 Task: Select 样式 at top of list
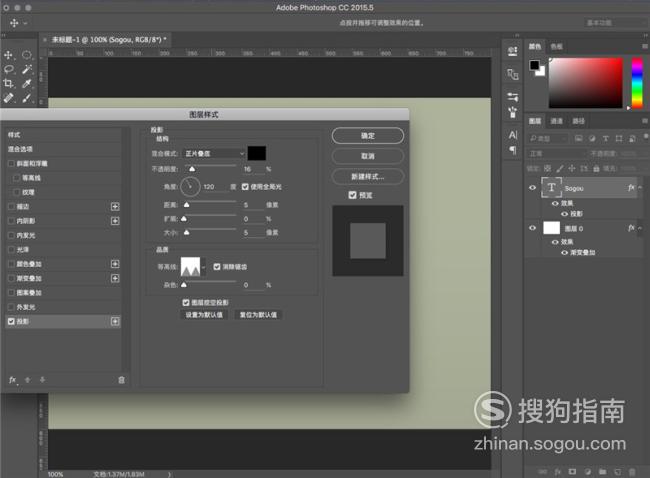(63, 135)
